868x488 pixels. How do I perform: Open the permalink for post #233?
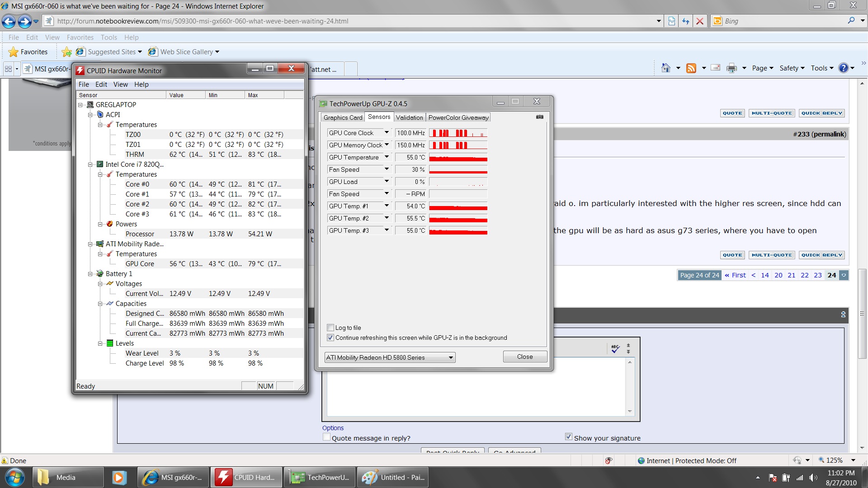click(x=828, y=134)
